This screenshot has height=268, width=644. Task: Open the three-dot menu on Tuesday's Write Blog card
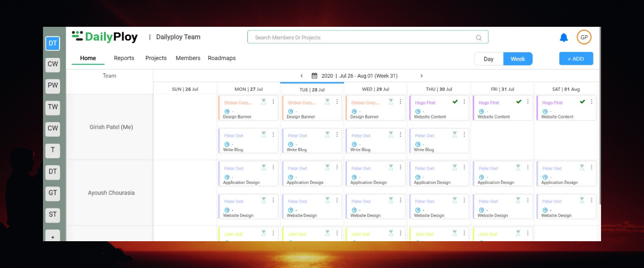(x=337, y=135)
